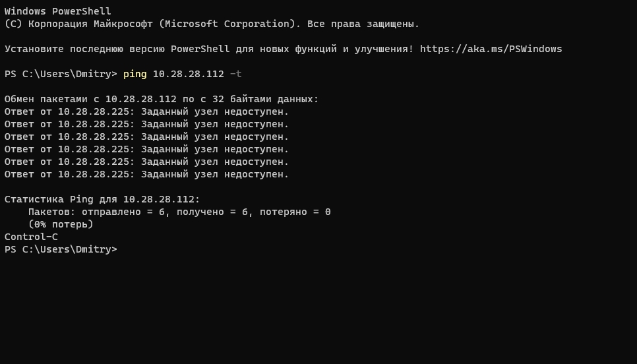Click the Microsoft Corporation copyright line
Screen dimensions: 637x364
pyautogui.click(x=212, y=24)
